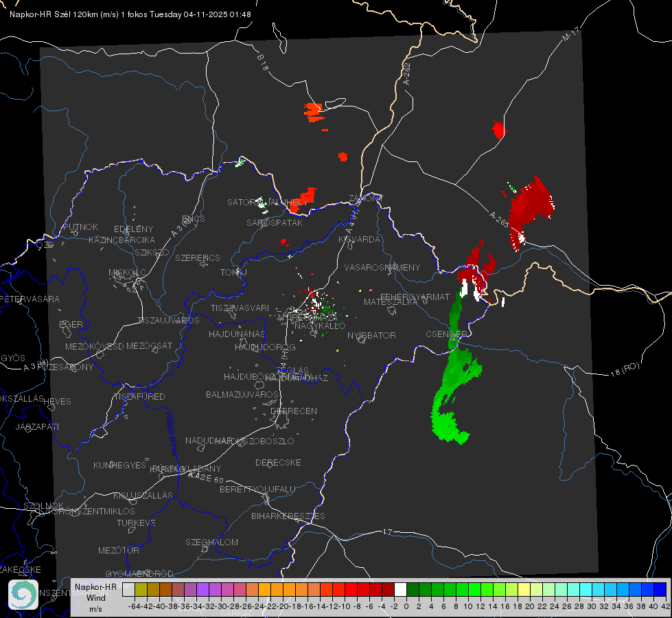672x618 pixels.
Task: Click the blue Hajdú-Bihar county label
Action: [x=172, y=435]
